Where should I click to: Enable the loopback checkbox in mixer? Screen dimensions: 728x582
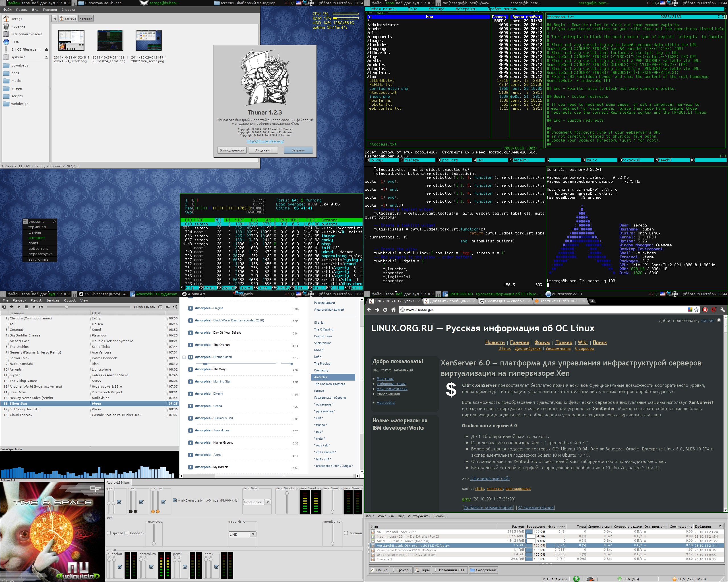(126, 533)
